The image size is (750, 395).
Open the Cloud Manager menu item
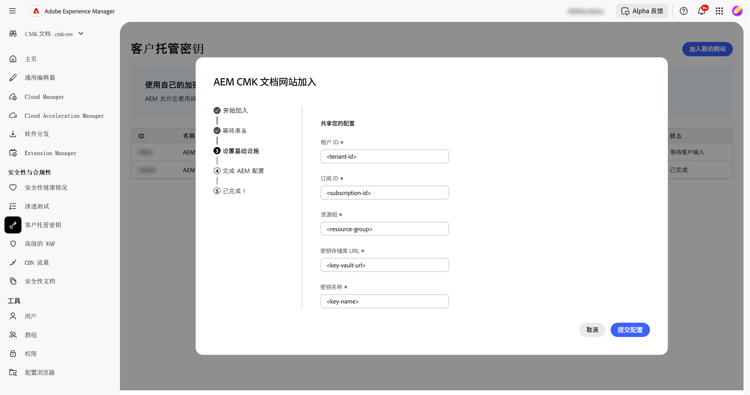44,97
